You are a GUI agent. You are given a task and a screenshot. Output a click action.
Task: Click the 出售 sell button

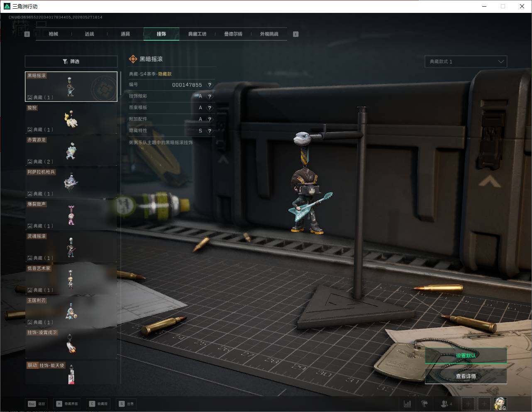pos(127,404)
